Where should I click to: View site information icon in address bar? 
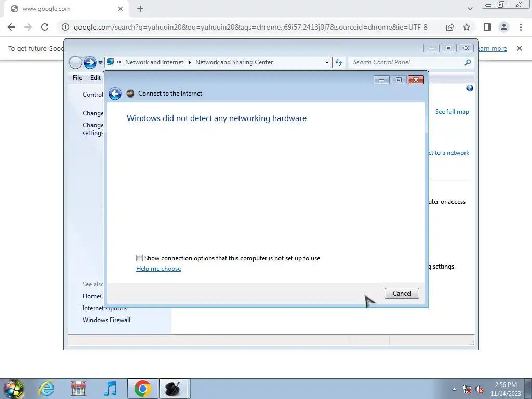pos(65,27)
